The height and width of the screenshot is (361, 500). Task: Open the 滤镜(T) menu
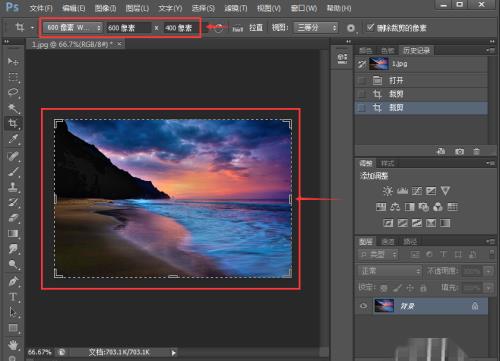point(236,8)
